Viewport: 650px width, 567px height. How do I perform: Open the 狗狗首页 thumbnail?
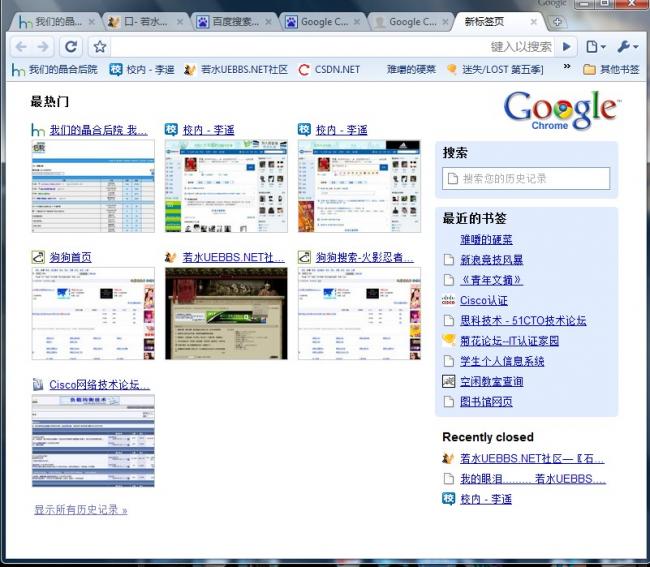pos(93,313)
